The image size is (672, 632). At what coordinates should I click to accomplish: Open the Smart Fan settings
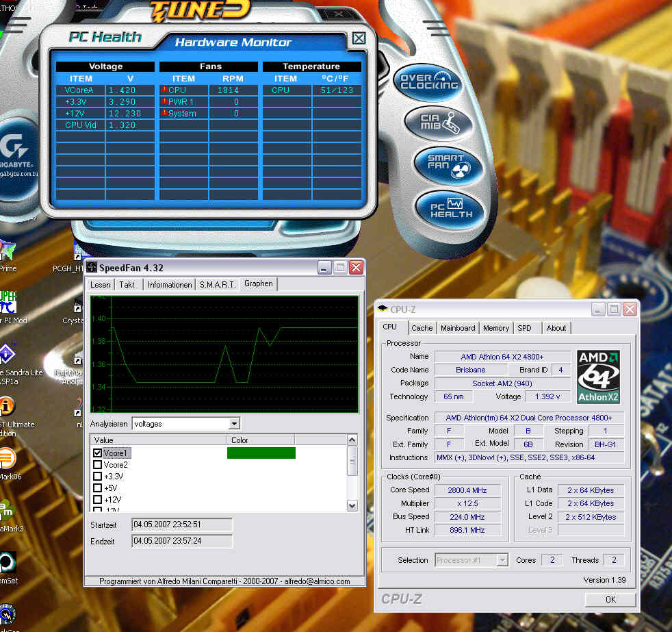coord(448,166)
